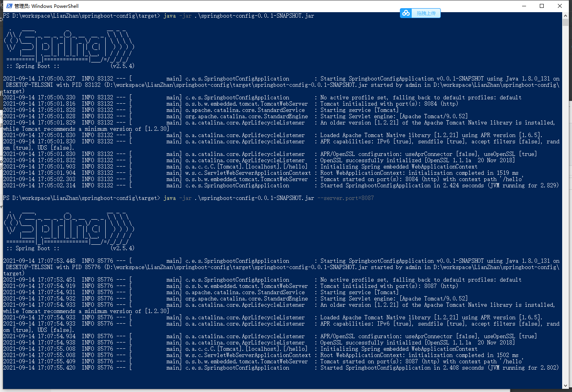Click the cloud icon on the upload widget

[406, 13]
